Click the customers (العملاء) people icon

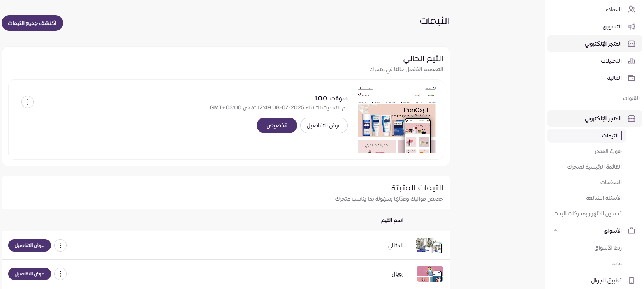pos(632,9)
